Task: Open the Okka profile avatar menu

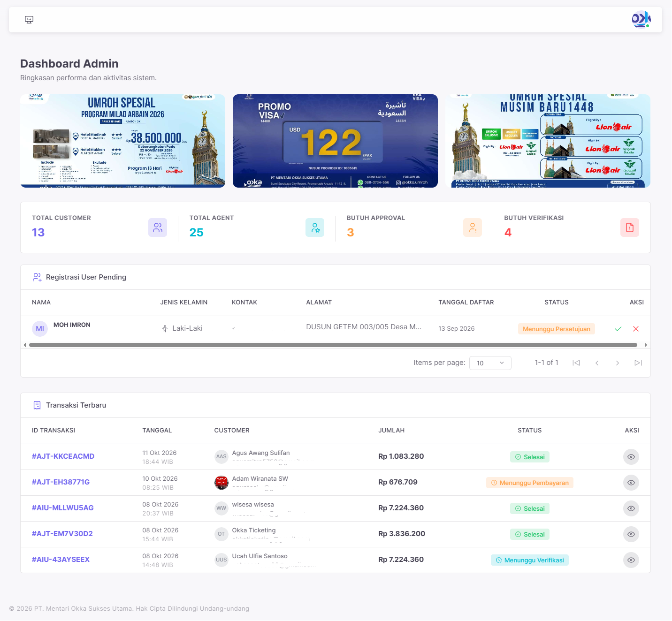Action: [x=641, y=19]
